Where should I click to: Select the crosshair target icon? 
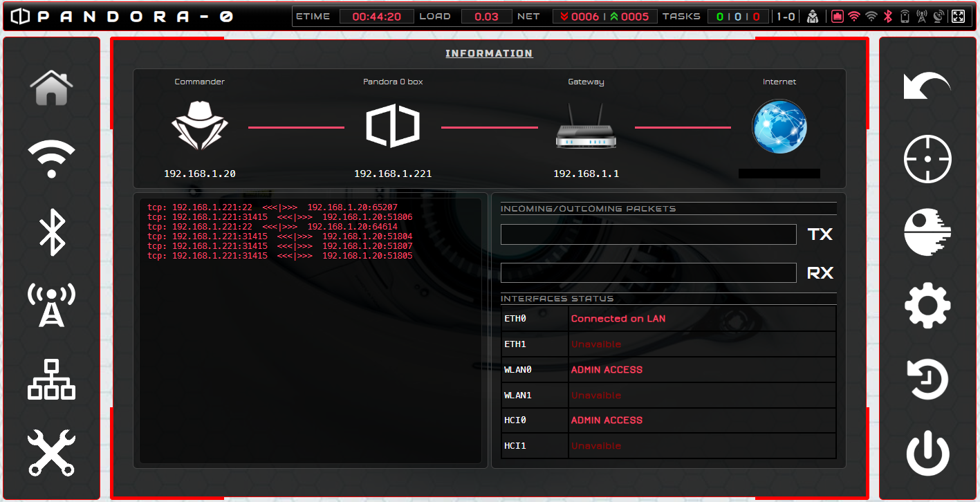pyautogui.click(x=927, y=159)
